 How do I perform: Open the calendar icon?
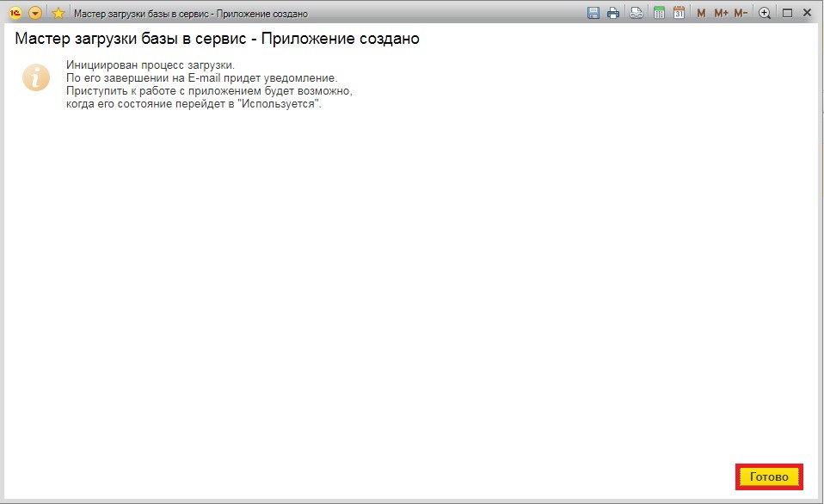click(x=679, y=13)
